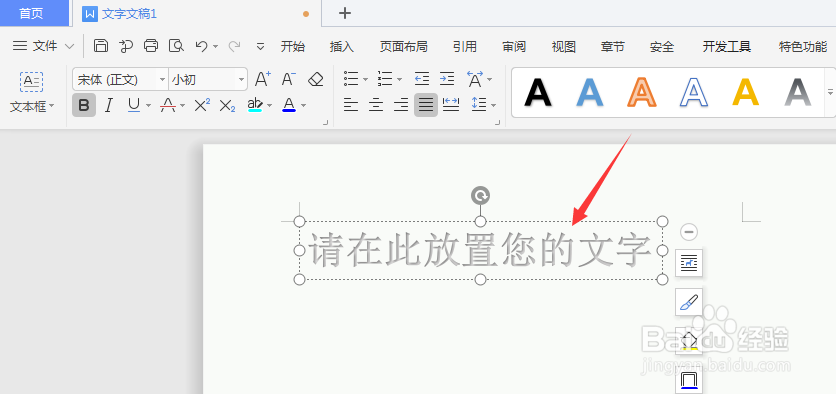Viewport: 836px width, 394px height.
Task: Switch to the 章节 tab
Action: [x=613, y=47]
